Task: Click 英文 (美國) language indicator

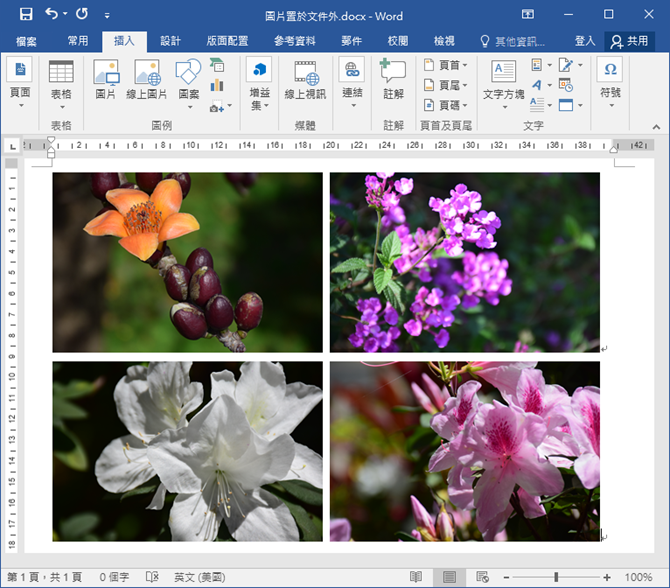Action: 200,577
